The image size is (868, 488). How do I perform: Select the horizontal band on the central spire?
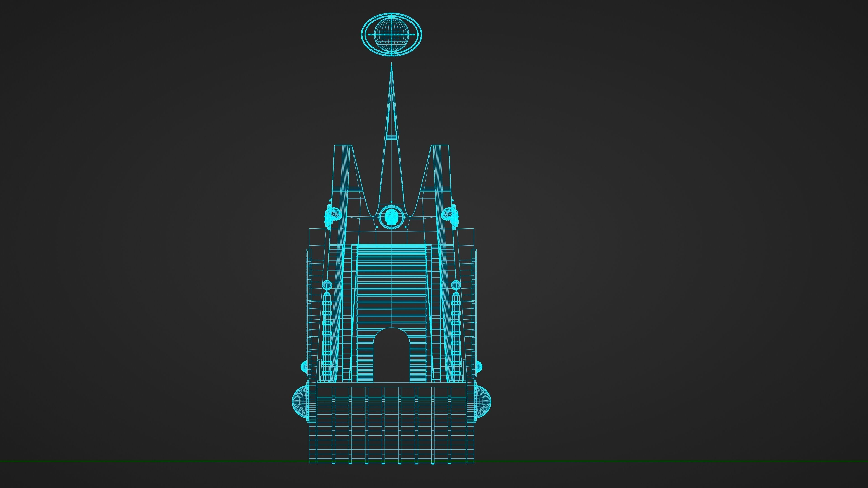tap(391, 137)
